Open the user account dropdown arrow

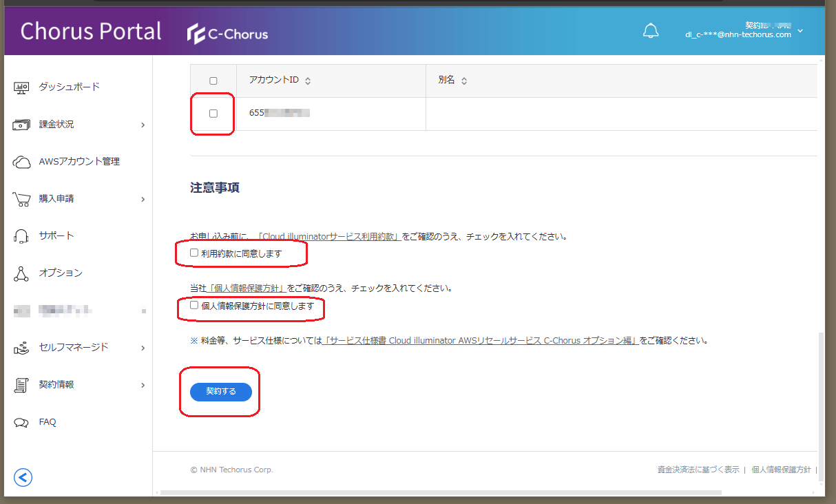(800, 31)
